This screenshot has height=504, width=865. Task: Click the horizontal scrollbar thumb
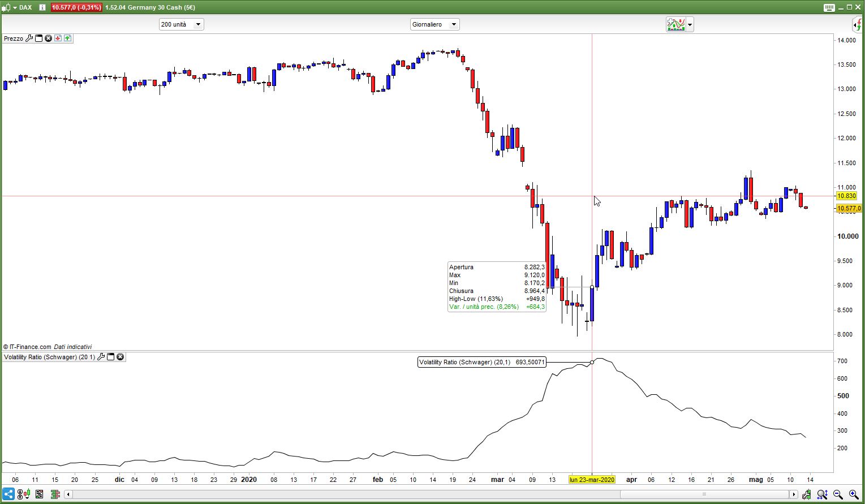click(x=704, y=494)
